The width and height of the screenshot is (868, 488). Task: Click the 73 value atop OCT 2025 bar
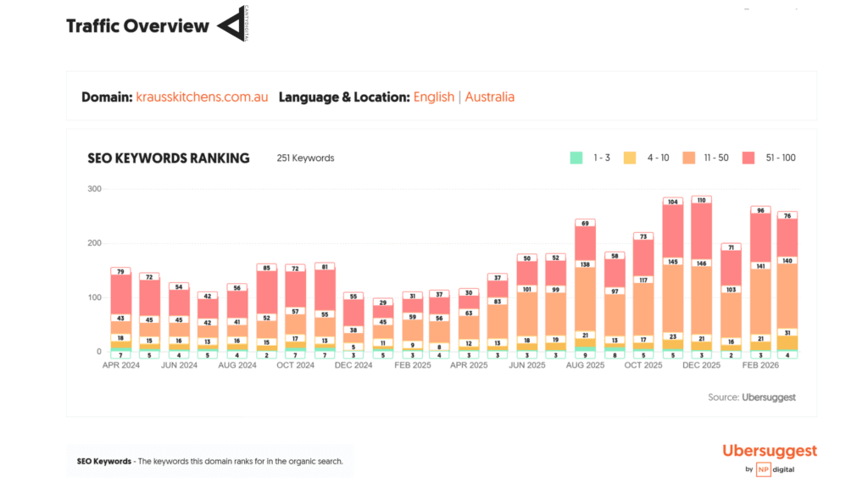click(643, 237)
